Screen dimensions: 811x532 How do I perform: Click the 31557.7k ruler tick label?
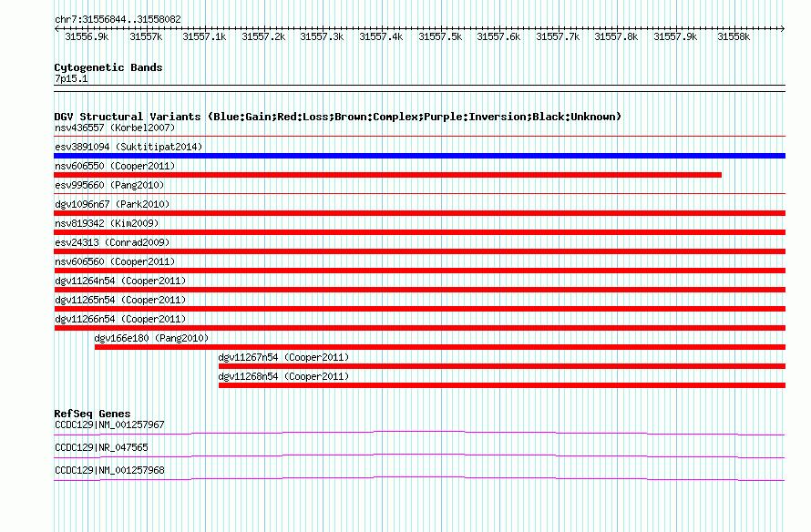pos(558,36)
